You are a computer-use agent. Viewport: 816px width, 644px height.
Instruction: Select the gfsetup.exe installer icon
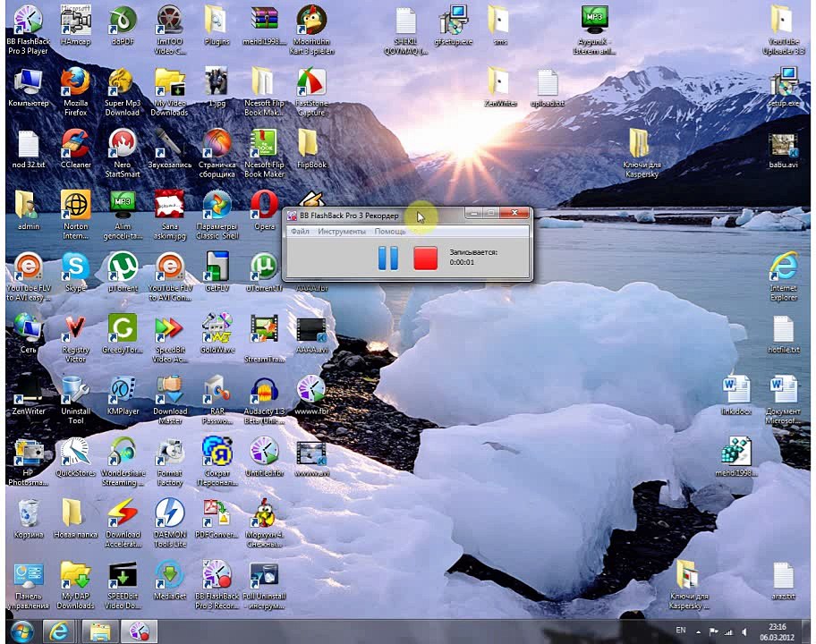click(453, 26)
